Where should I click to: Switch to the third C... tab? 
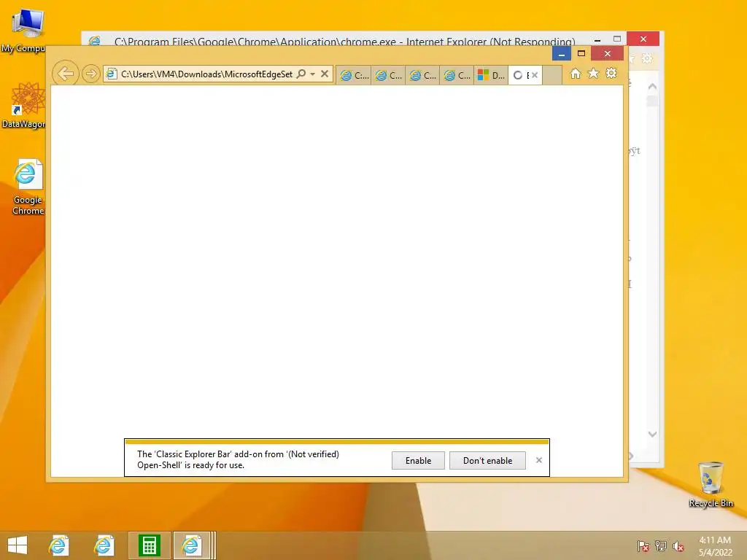[422, 75]
